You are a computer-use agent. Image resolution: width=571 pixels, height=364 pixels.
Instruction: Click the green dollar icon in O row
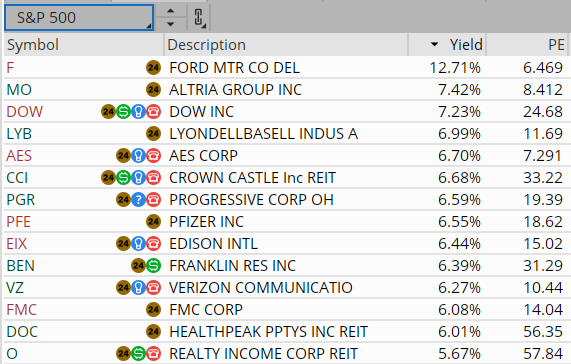(138, 353)
